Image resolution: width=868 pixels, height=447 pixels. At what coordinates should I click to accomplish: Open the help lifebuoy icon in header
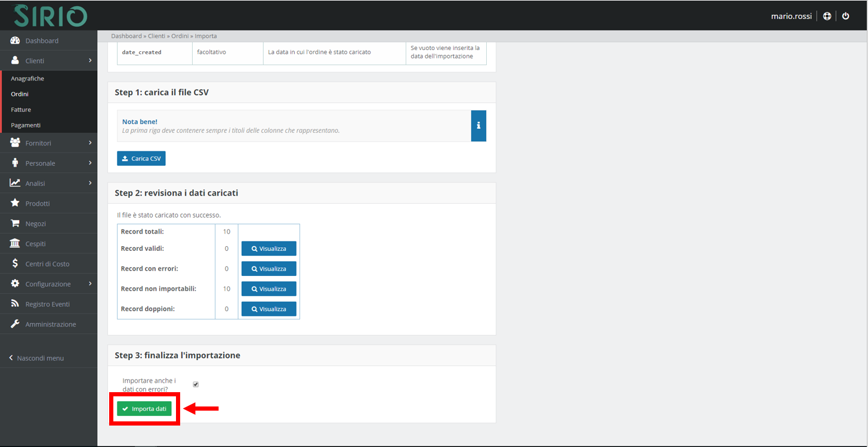pyautogui.click(x=827, y=16)
